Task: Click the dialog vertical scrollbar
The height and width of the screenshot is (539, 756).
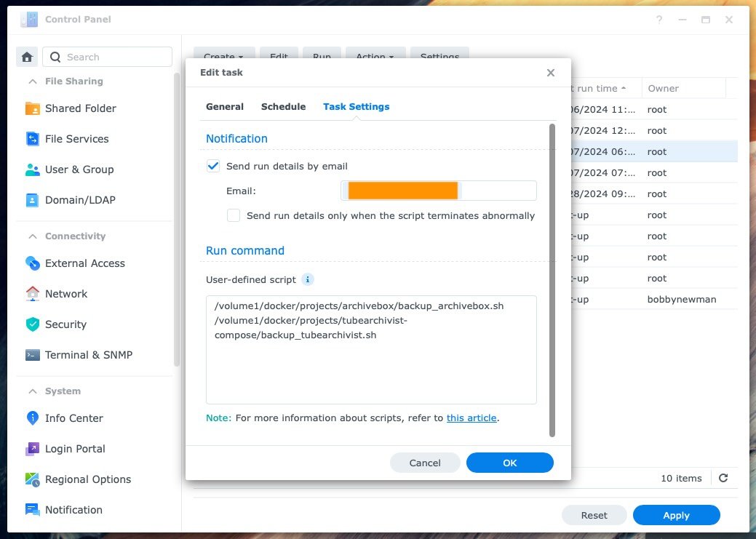Action: point(552,279)
